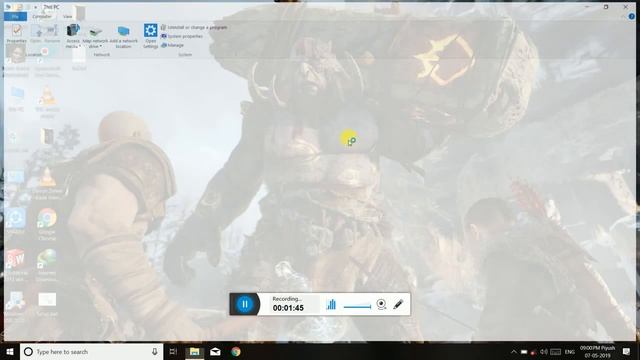Screen dimensions: 640x360
Task: Click the Type here to search box
Action: tap(91, 351)
